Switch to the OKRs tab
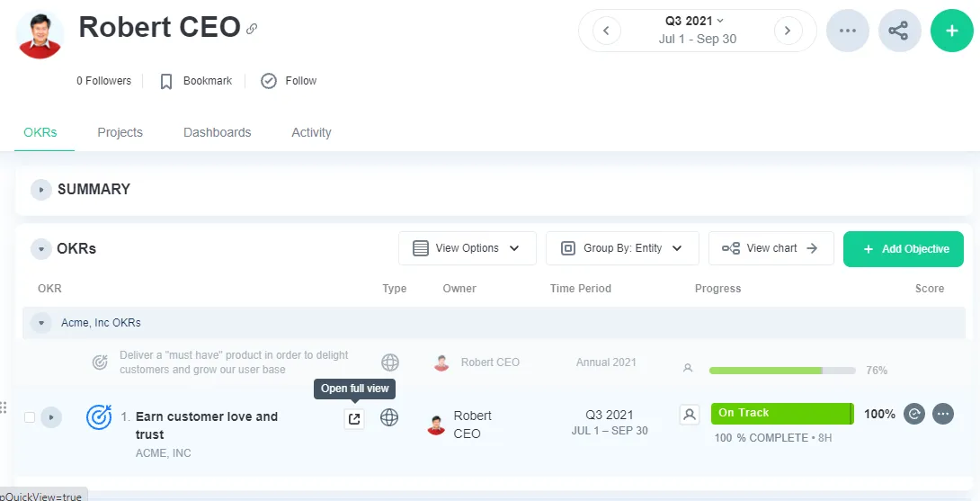 coord(40,132)
